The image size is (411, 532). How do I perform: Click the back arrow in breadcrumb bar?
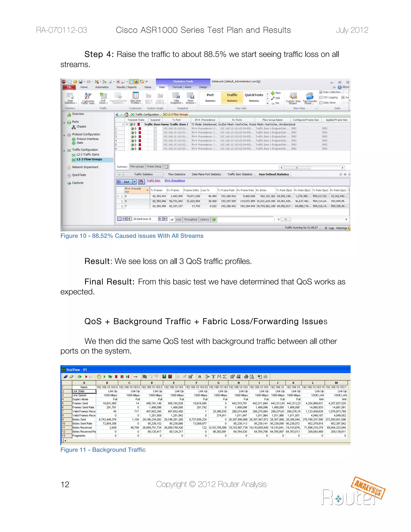(x=117, y=114)
